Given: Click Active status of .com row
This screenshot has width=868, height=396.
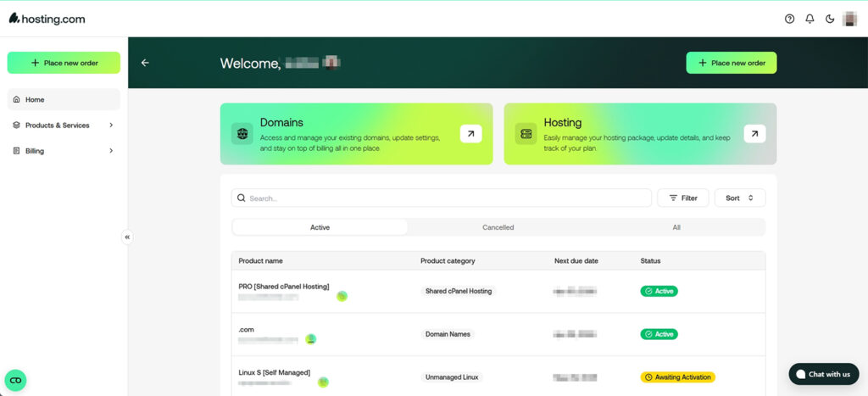Looking at the screenshot, I should point(659,334).
